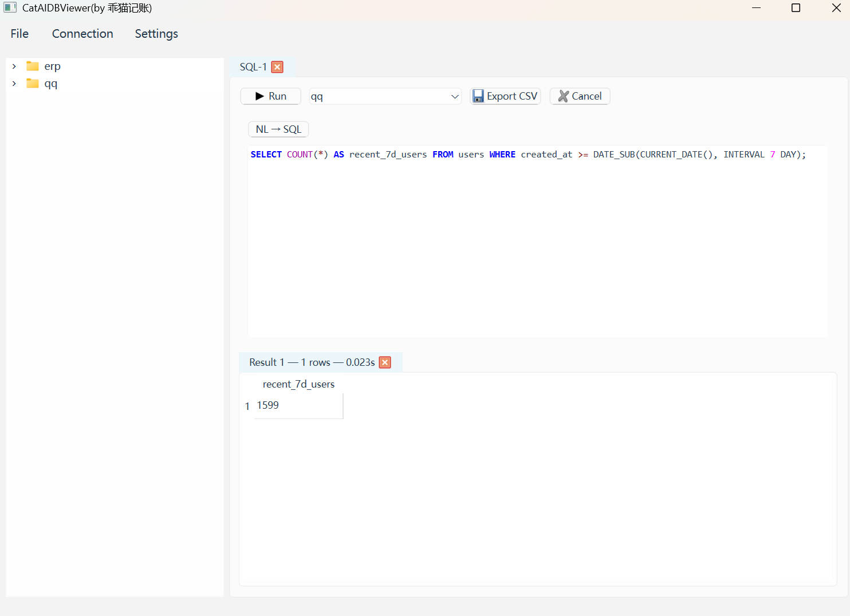Export results to CSV

coord(505,96)
